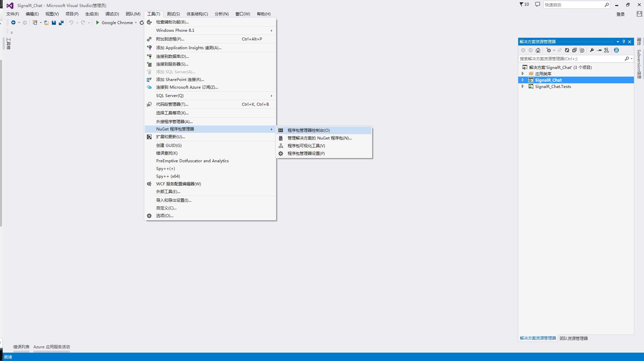Click the Pending Changes Filter clock icon
The image size is (644, 361).
click(548, 50)
